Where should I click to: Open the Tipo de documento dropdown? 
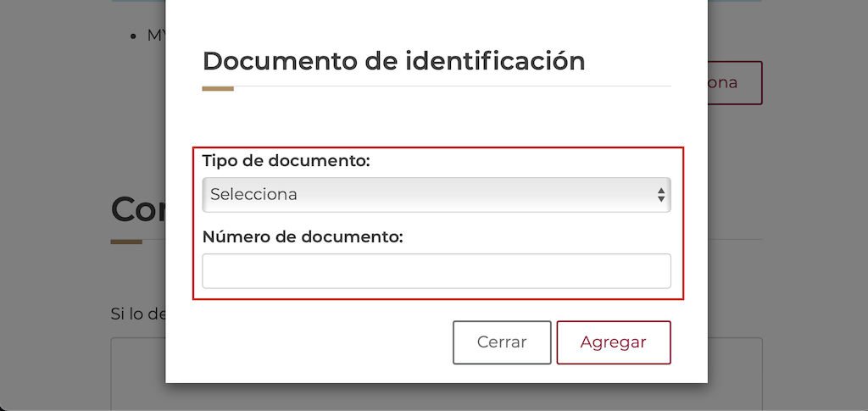tap(437, 195)
